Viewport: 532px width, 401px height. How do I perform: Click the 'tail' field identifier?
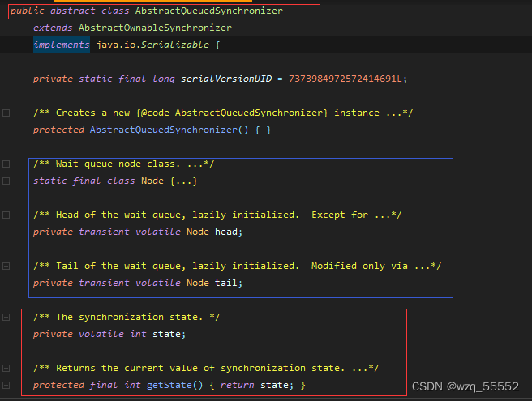[226, 283]
